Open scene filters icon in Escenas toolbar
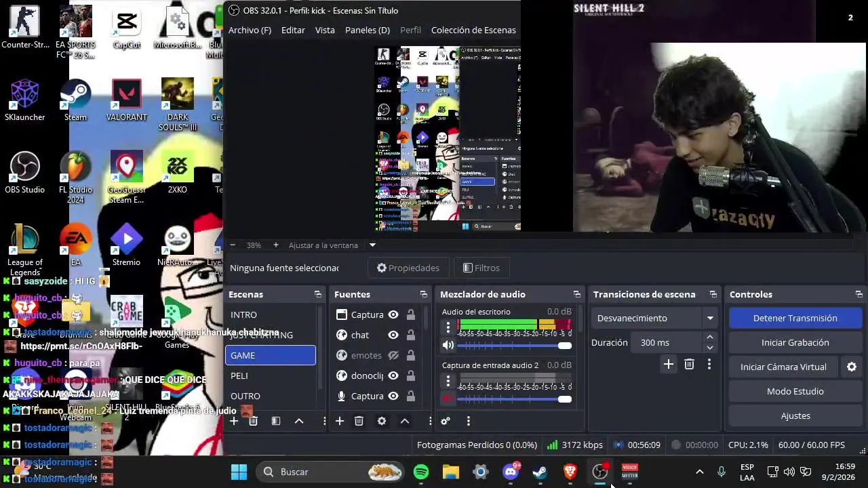The height and width of the screenshot is (488, 868). [276, 421]
